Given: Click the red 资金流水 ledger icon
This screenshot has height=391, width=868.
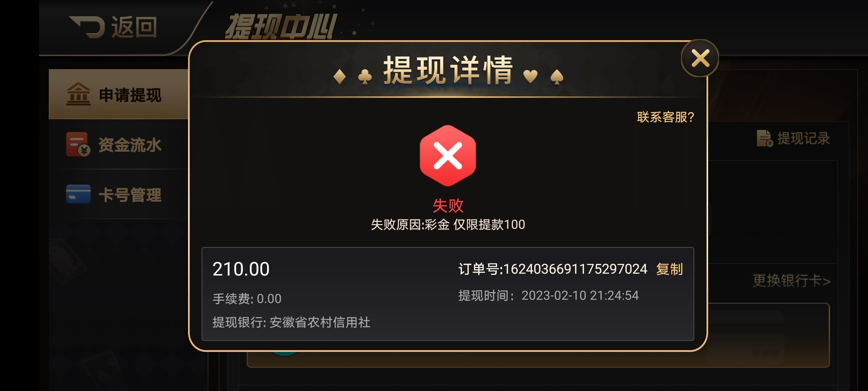Looking at the screenshot, I should [x=78, y=144].
